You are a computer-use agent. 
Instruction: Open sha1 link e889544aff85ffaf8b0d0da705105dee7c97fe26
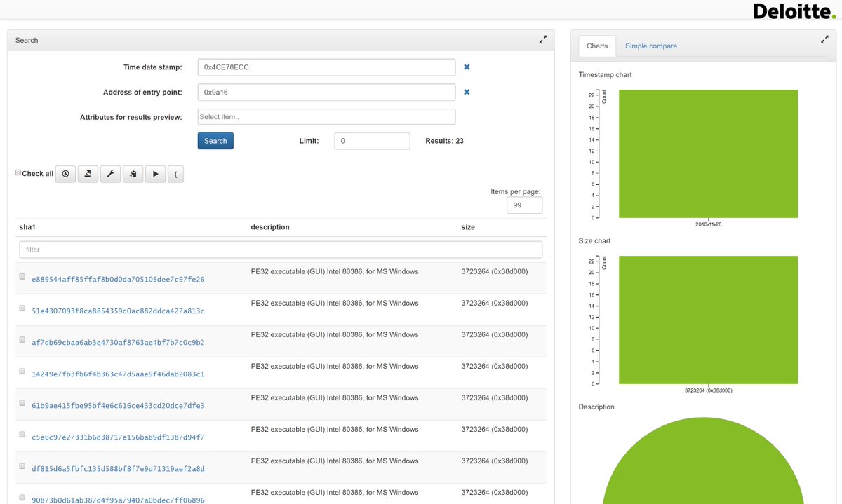119,280
